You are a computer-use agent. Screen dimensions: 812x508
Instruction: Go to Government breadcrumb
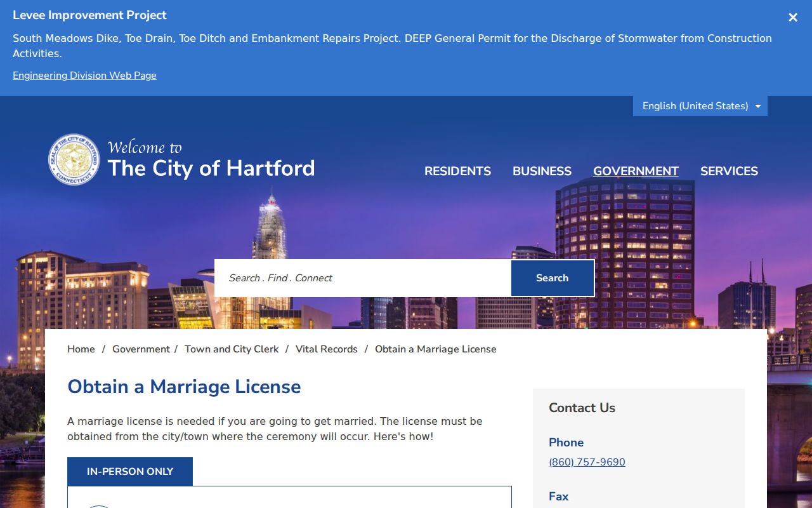click(x=141, y=349)
